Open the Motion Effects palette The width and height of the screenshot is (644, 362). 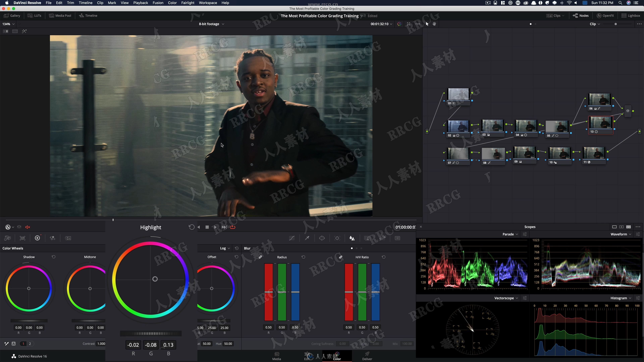(x=68, y=238)
